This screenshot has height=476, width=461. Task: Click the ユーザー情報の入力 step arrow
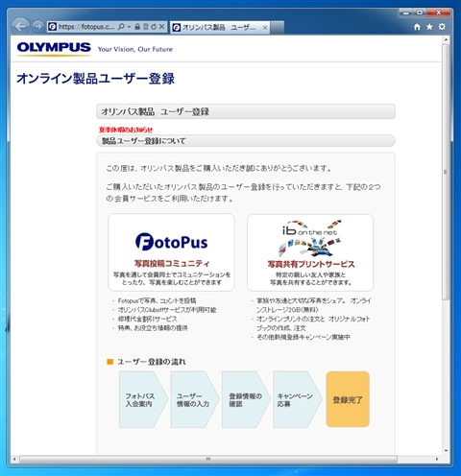point(195,399)
